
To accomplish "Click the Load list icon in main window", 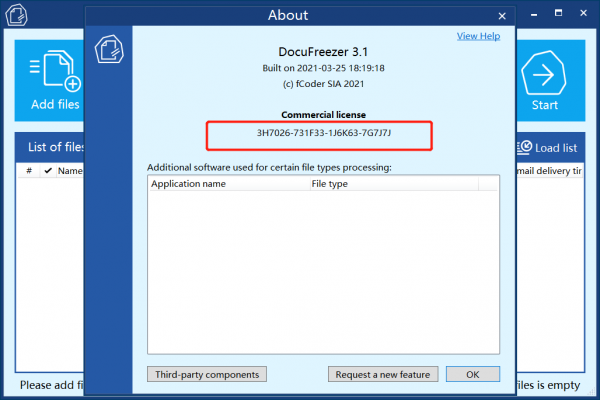I will point(524,147).
